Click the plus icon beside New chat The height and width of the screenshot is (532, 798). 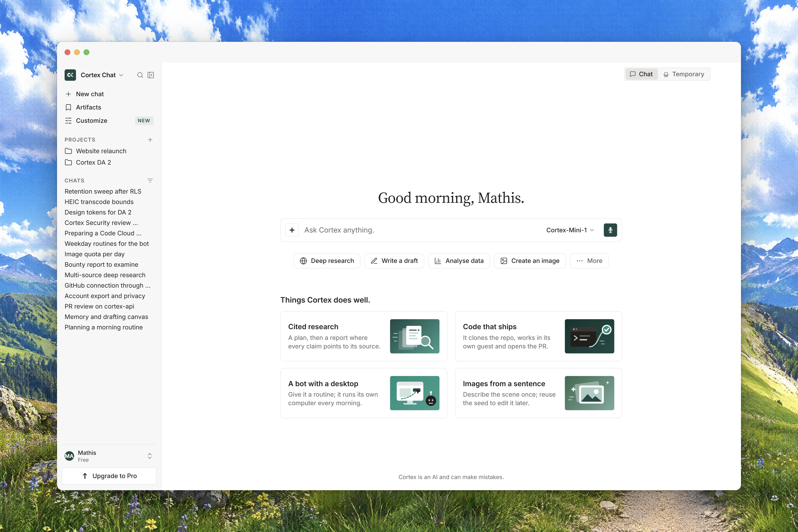(x=68, y=94)
